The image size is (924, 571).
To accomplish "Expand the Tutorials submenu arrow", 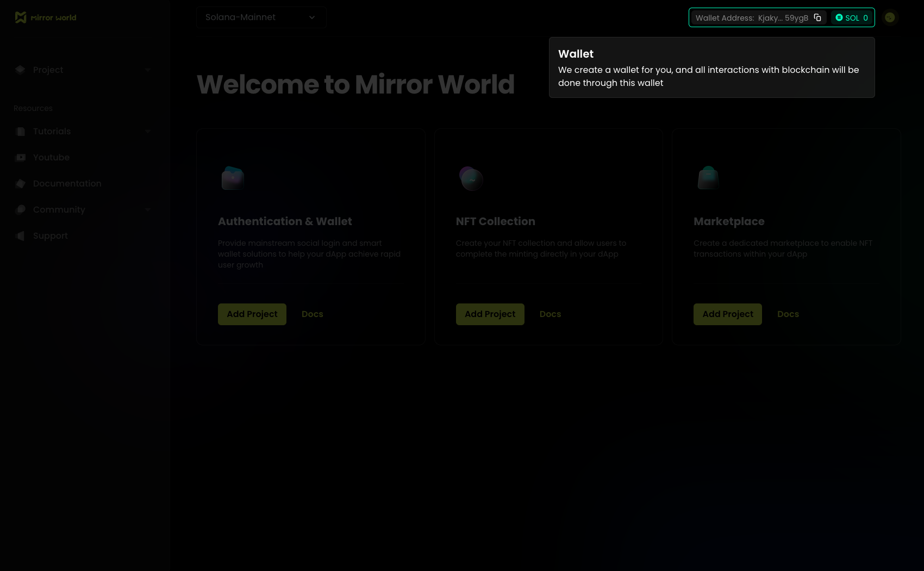I will 148,132.
